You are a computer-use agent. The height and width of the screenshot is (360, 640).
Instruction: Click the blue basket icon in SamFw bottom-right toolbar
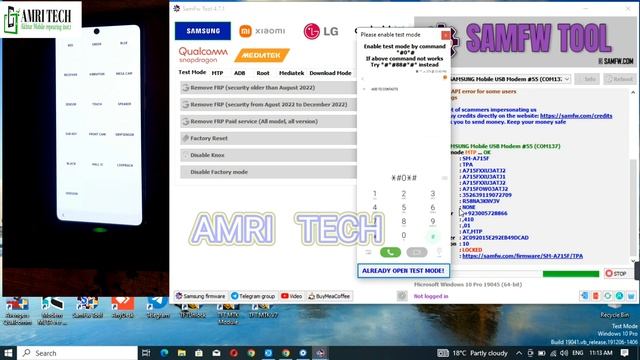[x=631, y=296]
